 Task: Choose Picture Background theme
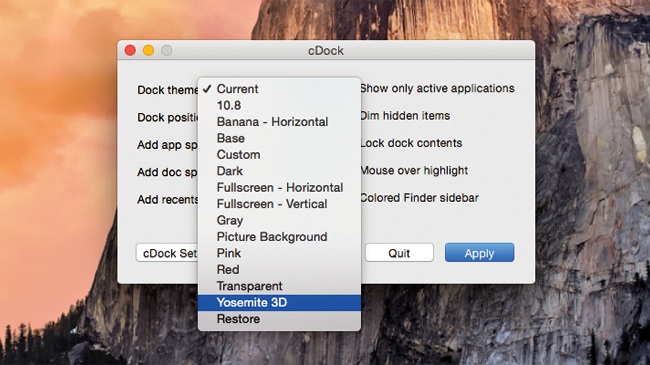(279, 236)
